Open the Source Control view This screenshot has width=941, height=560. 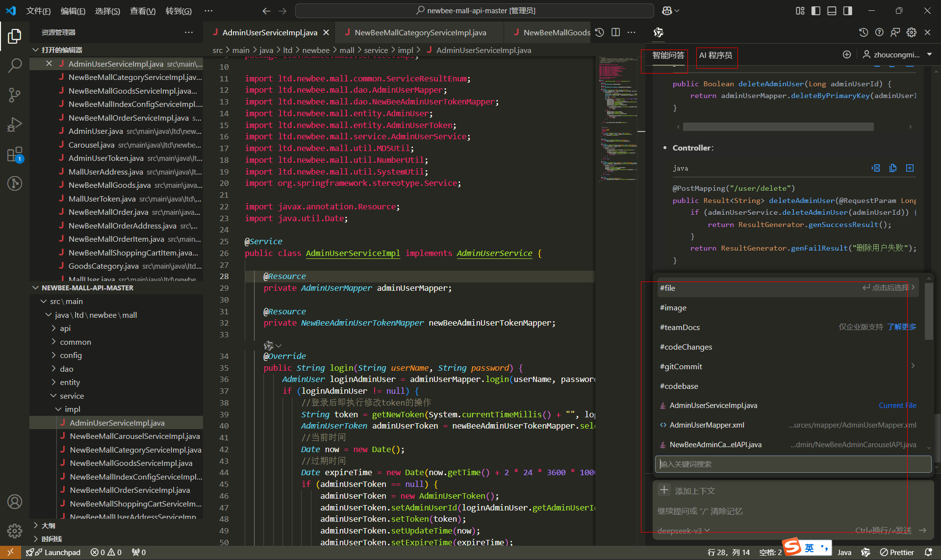pyautogui.click(x=15, y=95)
